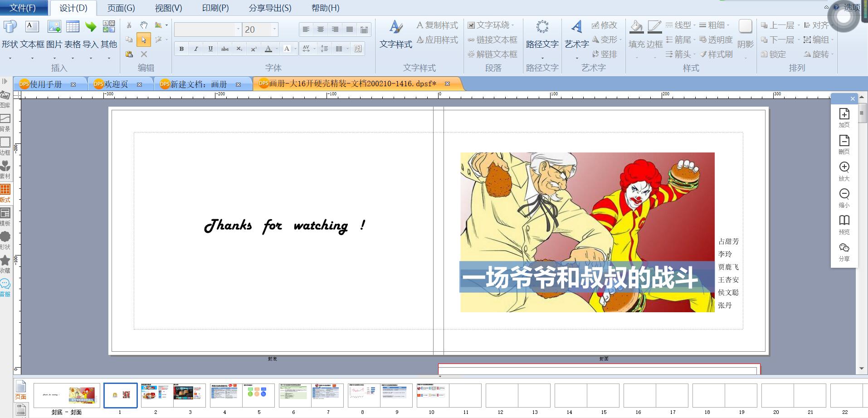Toggle italic text formatting
Viewport: 868px width, 418px height.
tap(196, 49)
